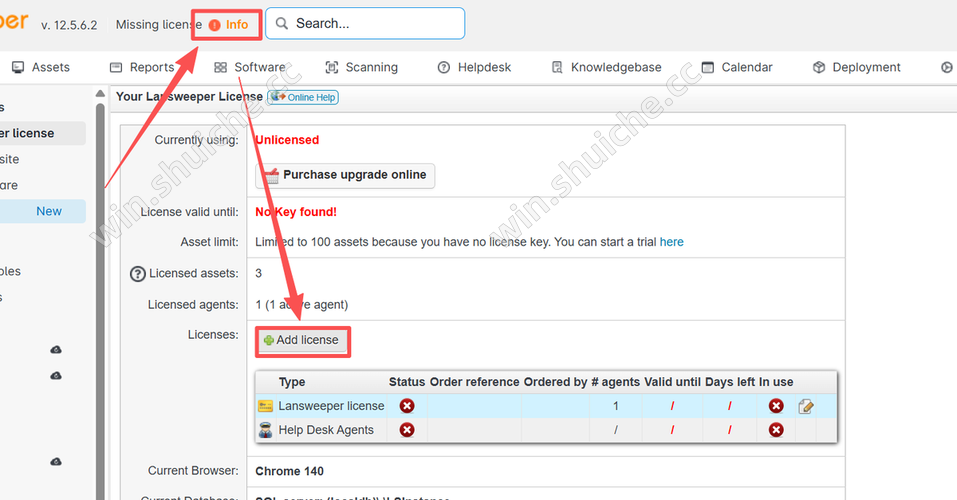Go to the Knowledgebase menu
This screenshot has height=500, width=957.
pos(606,67)
